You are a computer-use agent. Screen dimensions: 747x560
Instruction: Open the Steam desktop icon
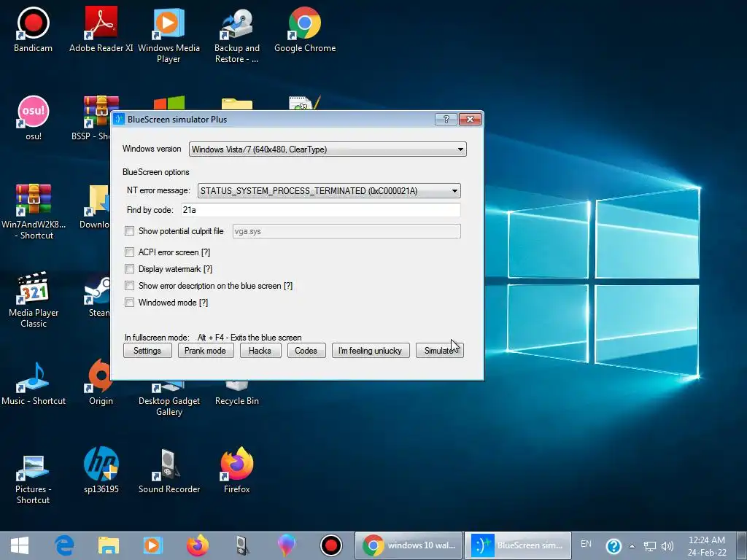point(97,295)
